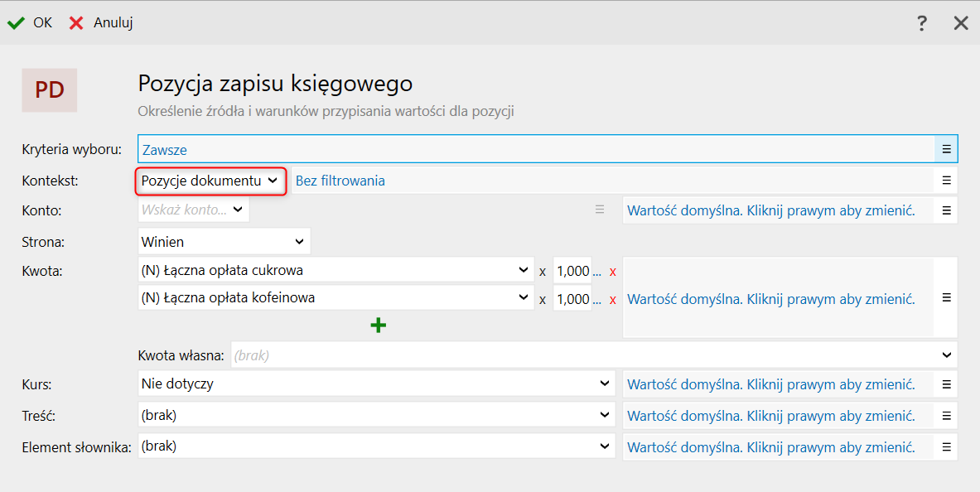Open the Konto selection dropdown
This screenshot has width=980, height=492.
238,210
